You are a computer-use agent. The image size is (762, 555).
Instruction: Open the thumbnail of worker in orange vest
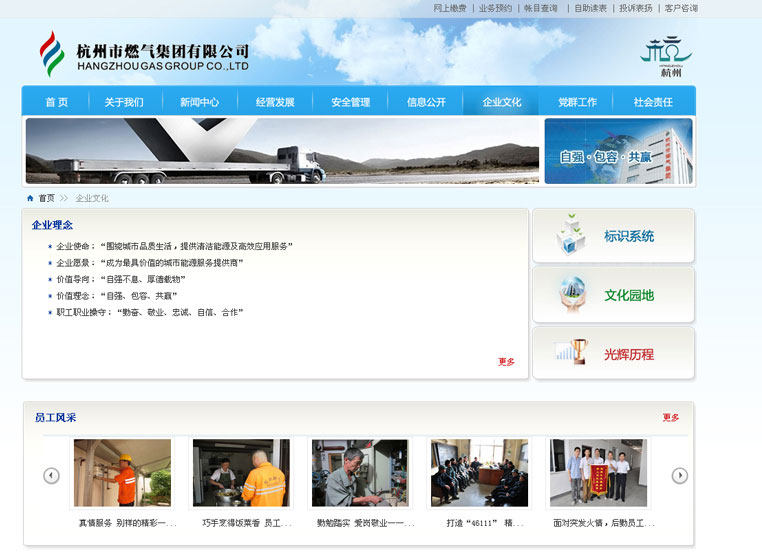[x=122, y=473]
